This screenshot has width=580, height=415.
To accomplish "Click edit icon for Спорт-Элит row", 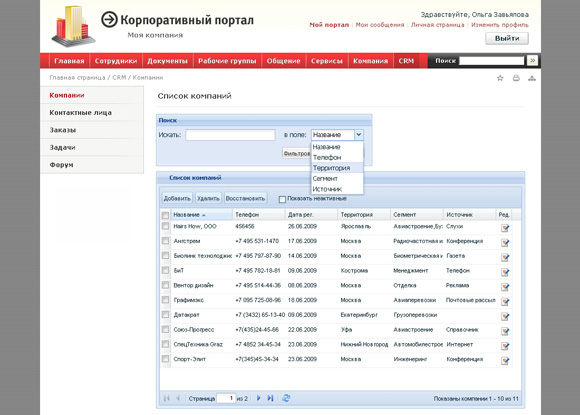I will (x=505, y=361).
